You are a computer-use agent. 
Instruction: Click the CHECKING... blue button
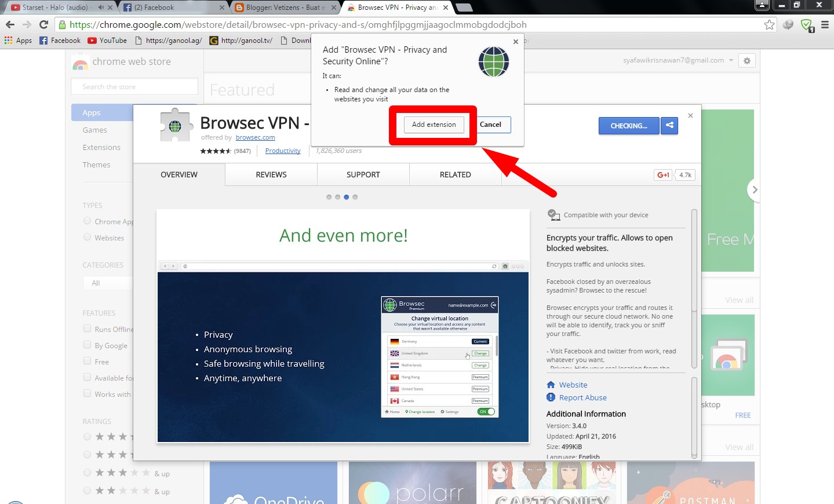point(629,126)
